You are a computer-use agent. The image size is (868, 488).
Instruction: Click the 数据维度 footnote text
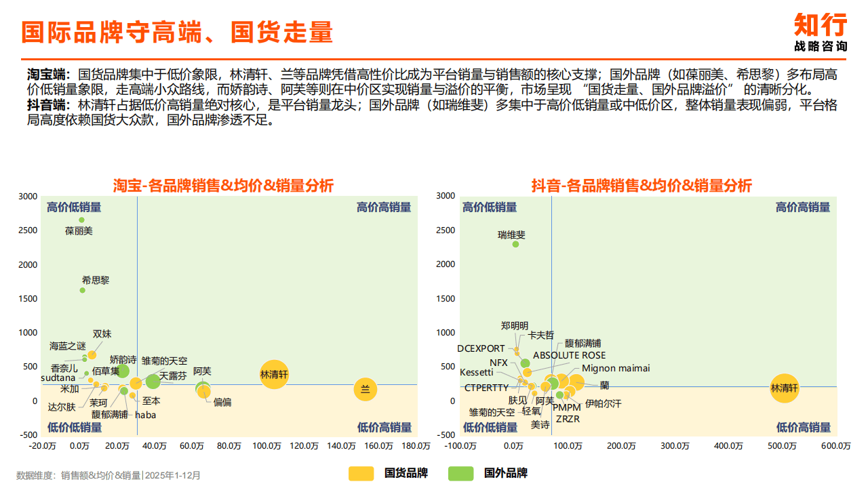[x=108, y=476]
